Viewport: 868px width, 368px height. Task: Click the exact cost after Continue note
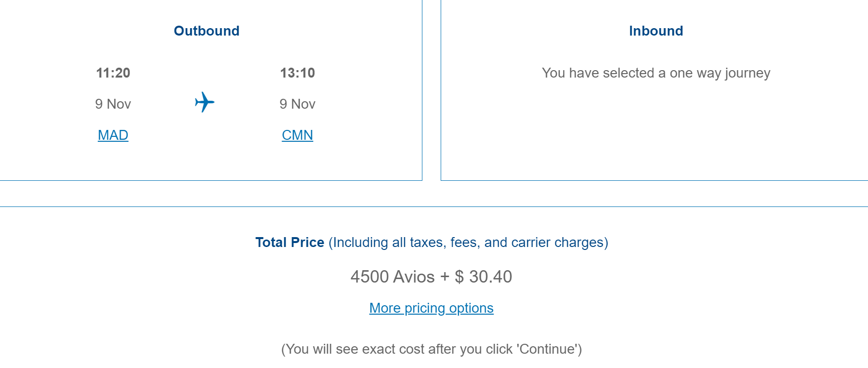click(x=431, y=349)
